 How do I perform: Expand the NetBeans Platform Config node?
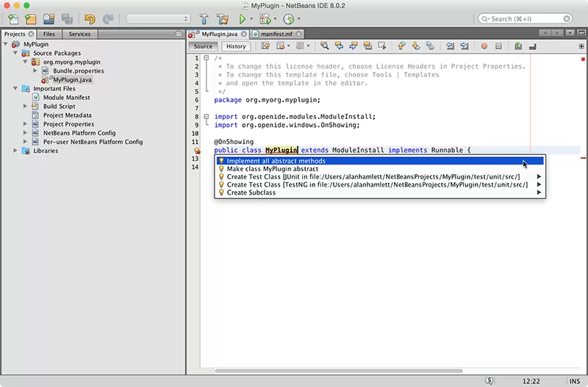tap(25, 133)
